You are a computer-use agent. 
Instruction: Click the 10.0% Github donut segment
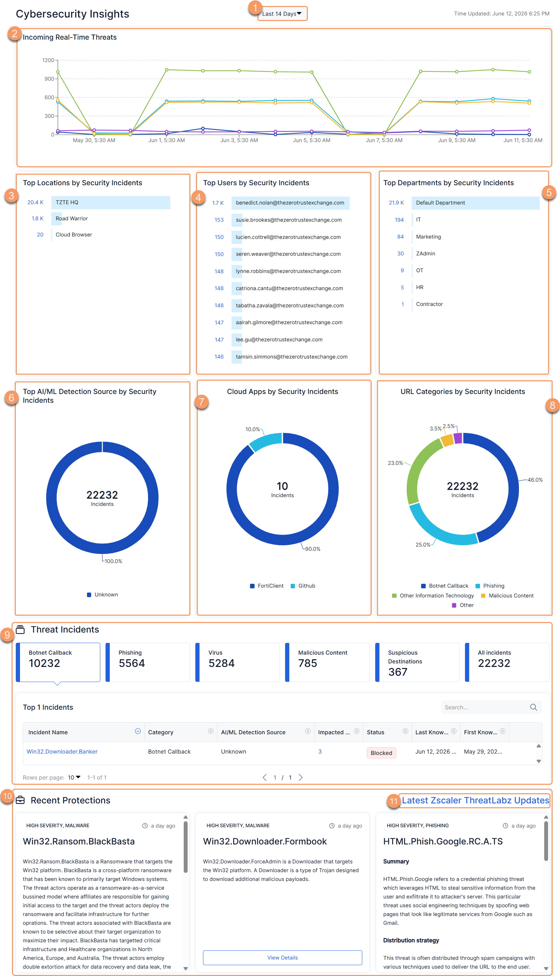pyautogui.click(x=267, y=441)
